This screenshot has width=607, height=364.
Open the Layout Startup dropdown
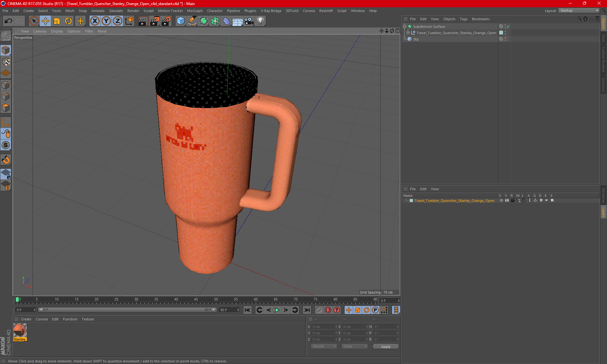[x=579, y=10]
